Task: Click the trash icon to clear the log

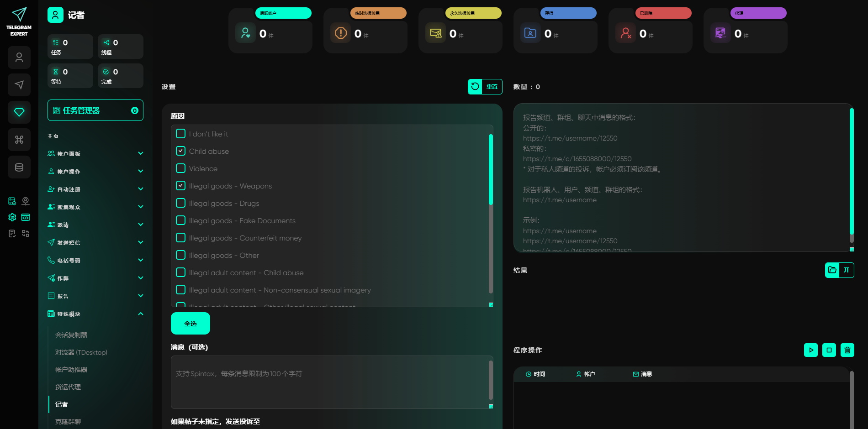Action: [x=847, y=350]
